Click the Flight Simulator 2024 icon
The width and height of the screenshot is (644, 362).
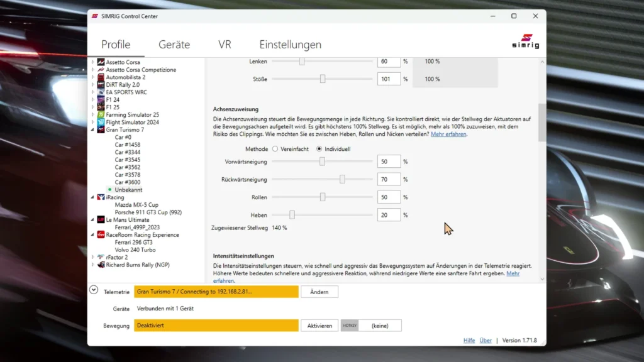coord(101,123)
